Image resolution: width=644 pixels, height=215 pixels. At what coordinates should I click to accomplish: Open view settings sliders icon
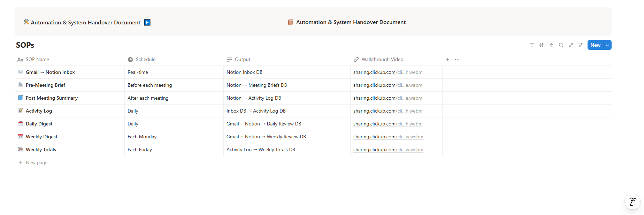[581, 45]
